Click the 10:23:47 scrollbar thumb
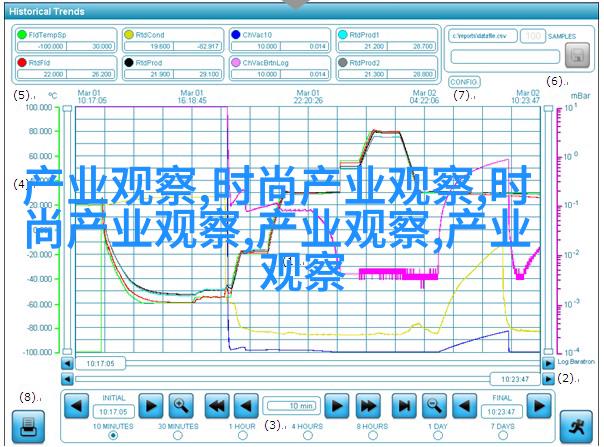The height and width of the screenshot is (447, 604). coord(515,380)
